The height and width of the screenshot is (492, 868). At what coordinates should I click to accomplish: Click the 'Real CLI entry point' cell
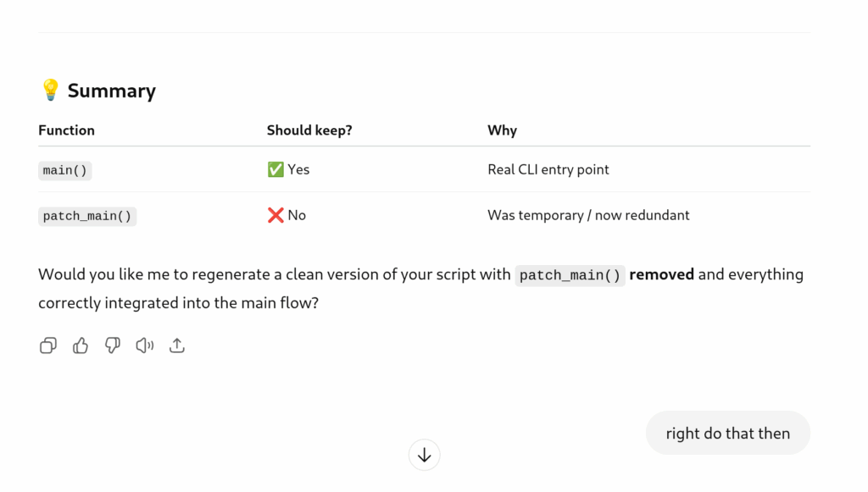(x=548, y=169)
